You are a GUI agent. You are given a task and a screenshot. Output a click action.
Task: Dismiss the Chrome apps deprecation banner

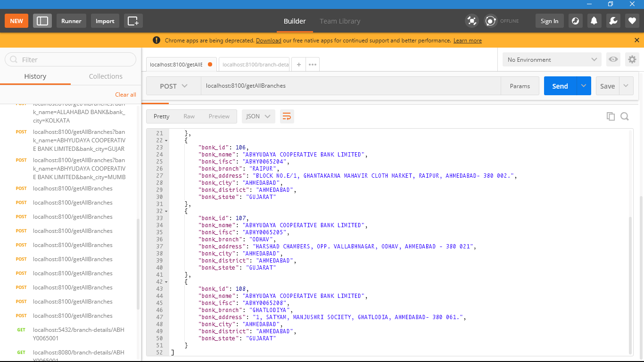coord(637,41)
